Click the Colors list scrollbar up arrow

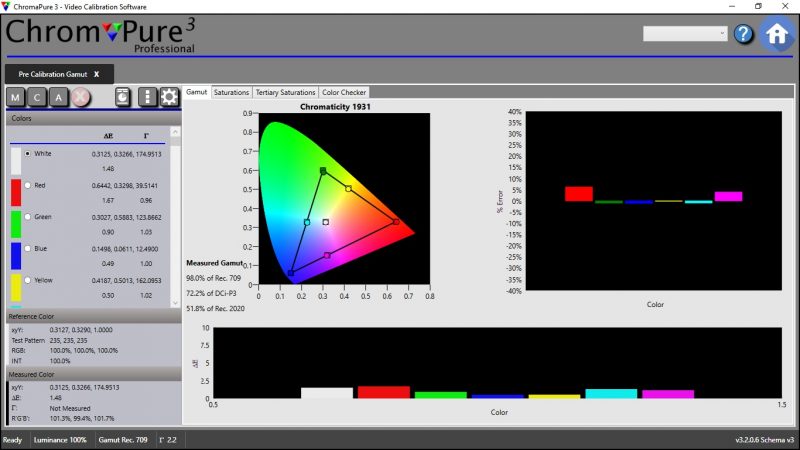176,130
